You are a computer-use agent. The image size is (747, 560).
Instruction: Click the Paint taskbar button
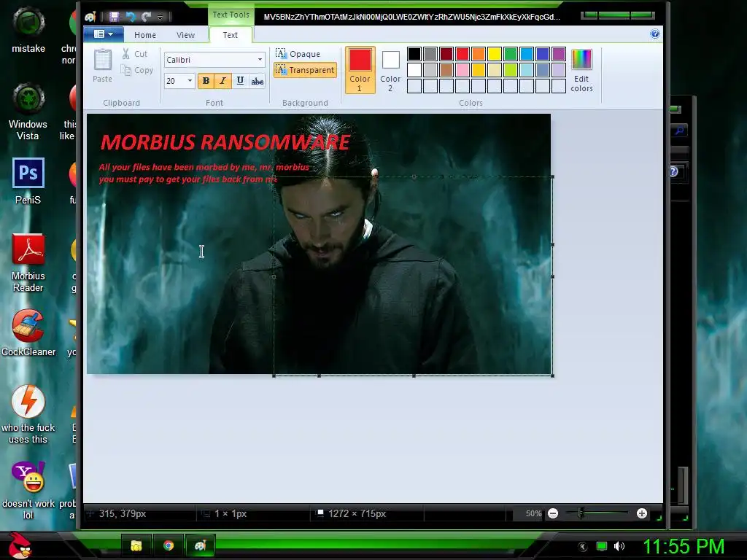[x=200, y=545]
